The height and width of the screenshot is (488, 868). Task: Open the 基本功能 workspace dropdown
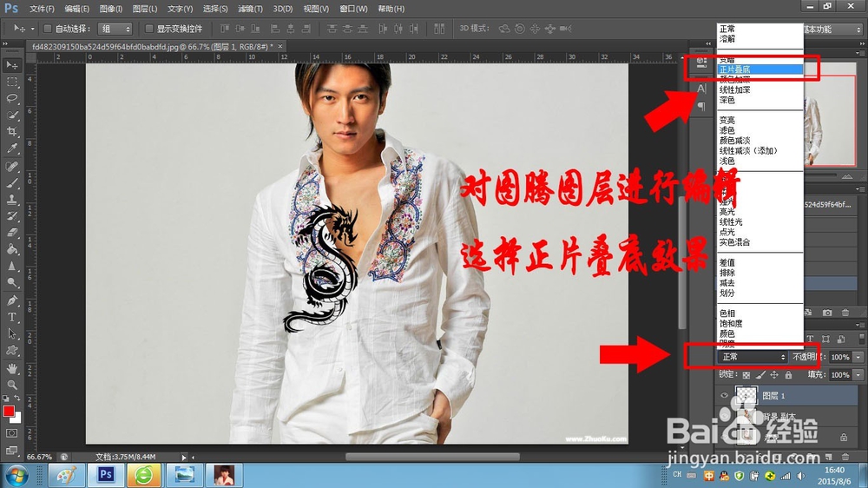(832, 30)
